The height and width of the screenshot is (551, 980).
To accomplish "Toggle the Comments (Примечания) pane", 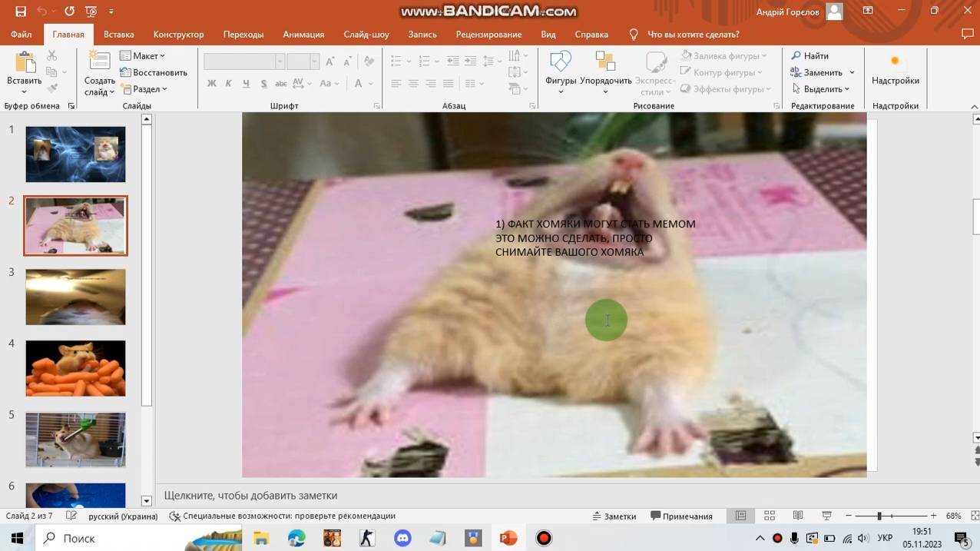I will coord(681,516).
